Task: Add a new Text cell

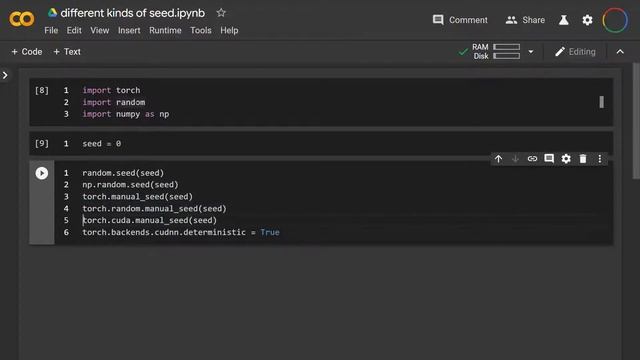Action: [x=67, y=51]
